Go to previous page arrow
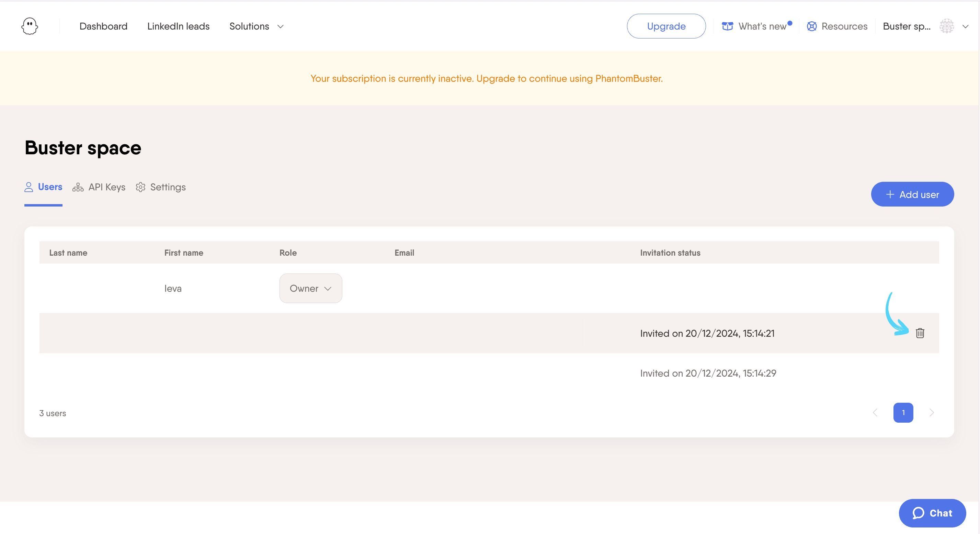Screen dimensions: 980x534 (875, 413)
